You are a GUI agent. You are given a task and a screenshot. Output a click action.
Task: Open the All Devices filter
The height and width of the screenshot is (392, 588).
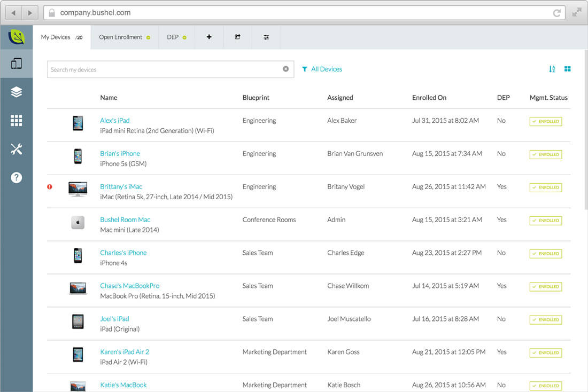[322, 69]
